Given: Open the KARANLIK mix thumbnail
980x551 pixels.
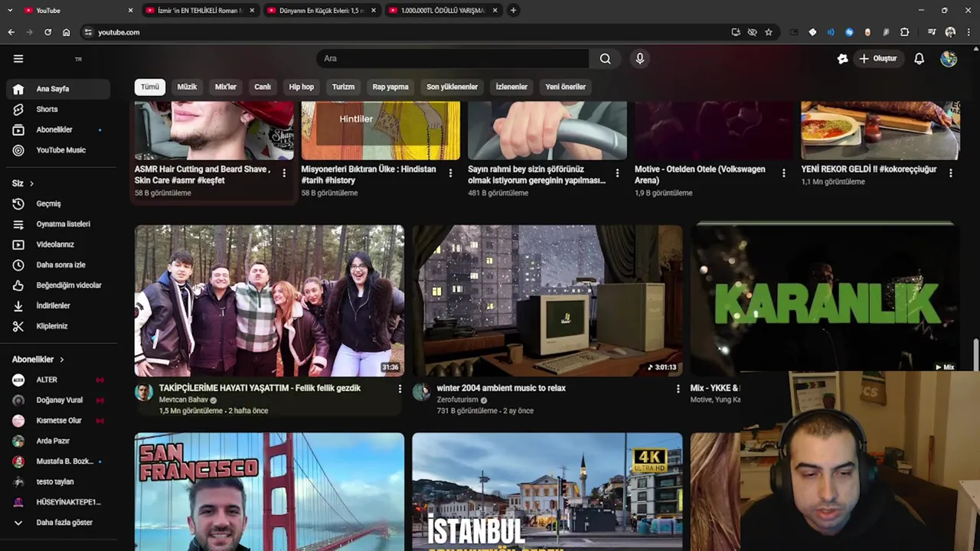Looking at the screenshot, I should tap(825, 298).
